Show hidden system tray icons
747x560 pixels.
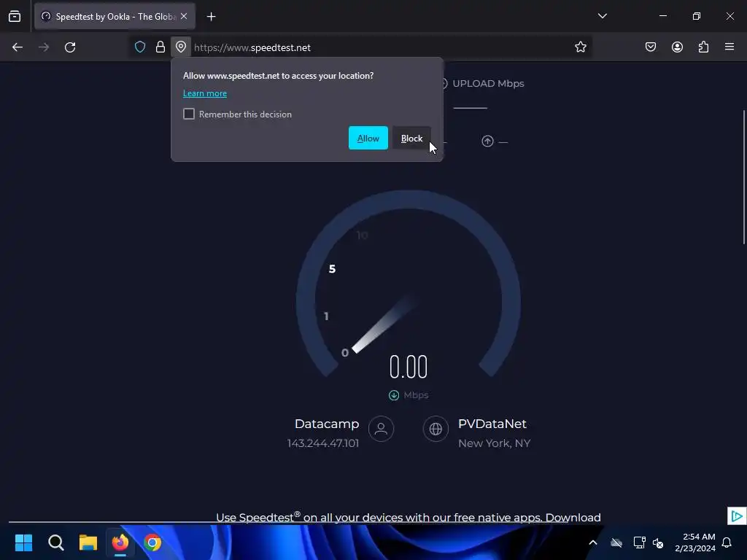click(x=592, y=542)
